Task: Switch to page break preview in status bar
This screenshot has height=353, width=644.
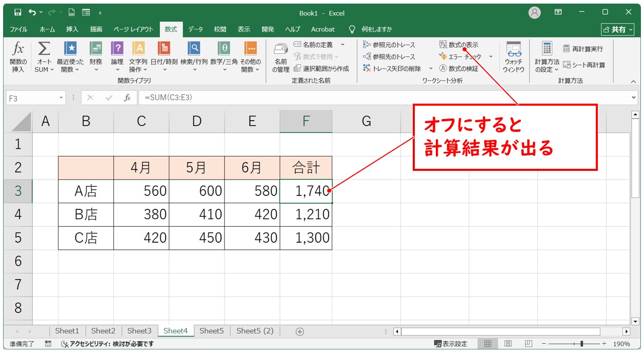Action: (x=528, y=344)
